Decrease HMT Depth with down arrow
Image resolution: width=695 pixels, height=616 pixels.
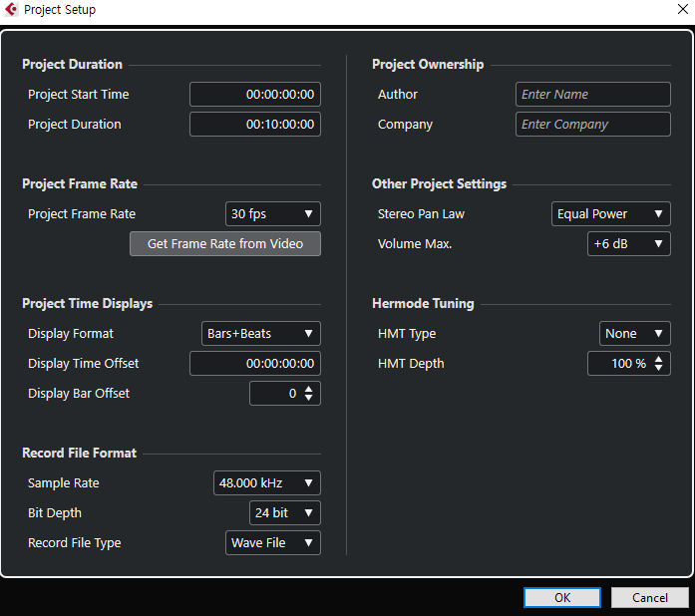[x=659, y=368]
